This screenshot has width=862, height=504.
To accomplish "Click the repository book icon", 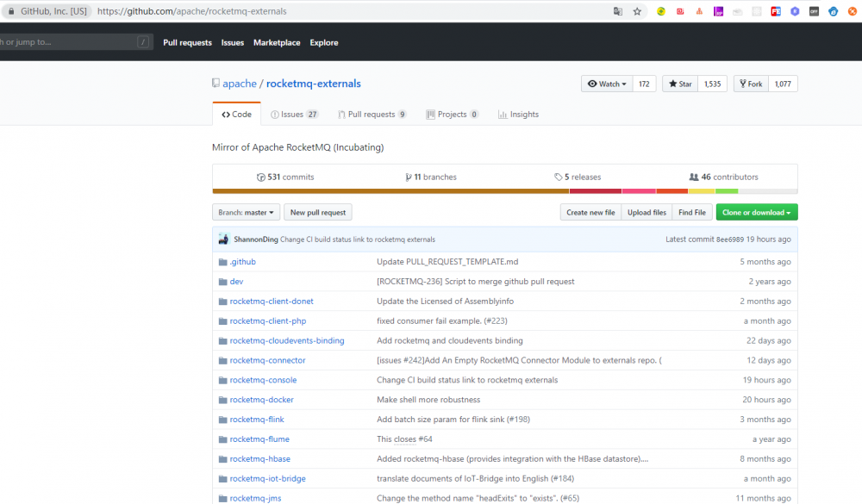I will [215, 83].
